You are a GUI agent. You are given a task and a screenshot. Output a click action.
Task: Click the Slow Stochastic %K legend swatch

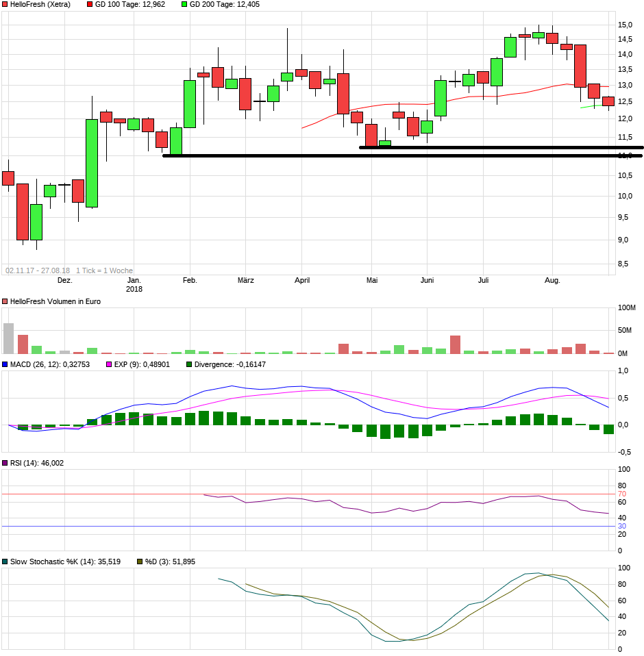pyautogui.click(x=5, y=562)
